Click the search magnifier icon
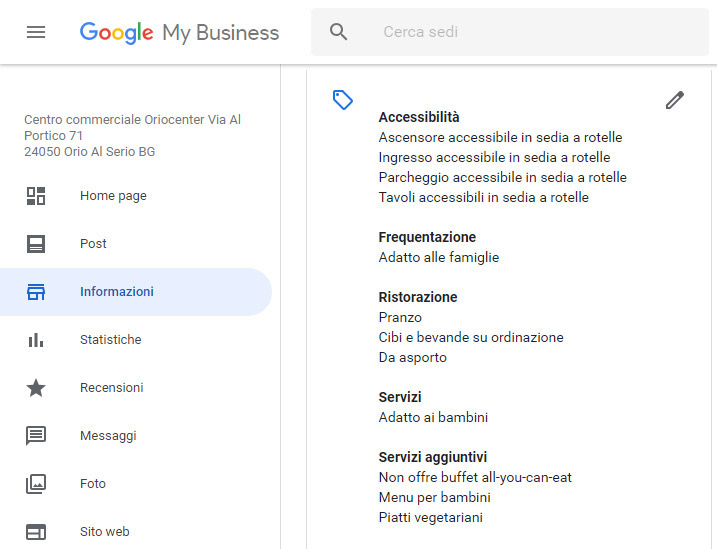717x549 pixels. click(x=338, y=32)
